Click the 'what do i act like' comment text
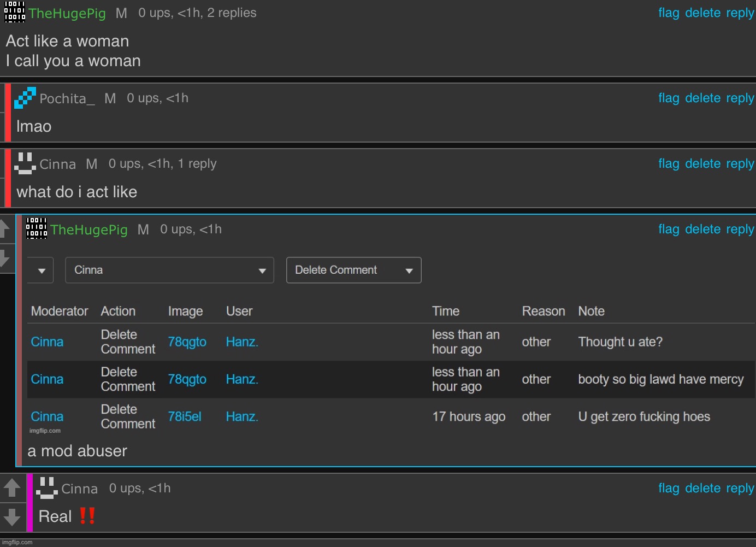Viewport: 756px width, 547px height. pyautogui.click(x=76, y=192)
